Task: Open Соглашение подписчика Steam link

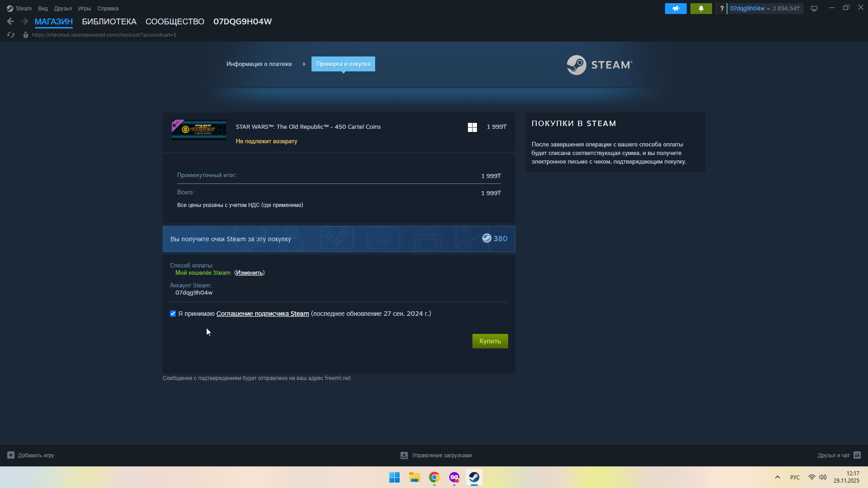Action: pyautogui.click(x=263, y=314)
